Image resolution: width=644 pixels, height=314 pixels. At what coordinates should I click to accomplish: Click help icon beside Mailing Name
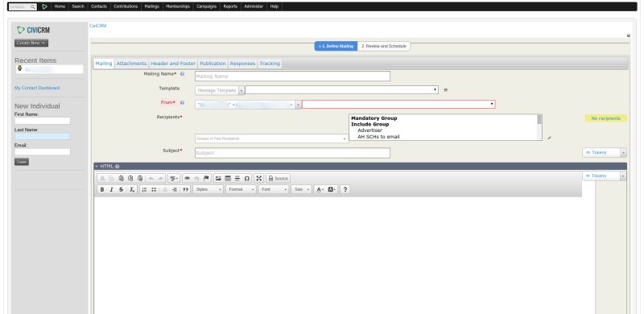pyautogui.click(x=182, y=74)
